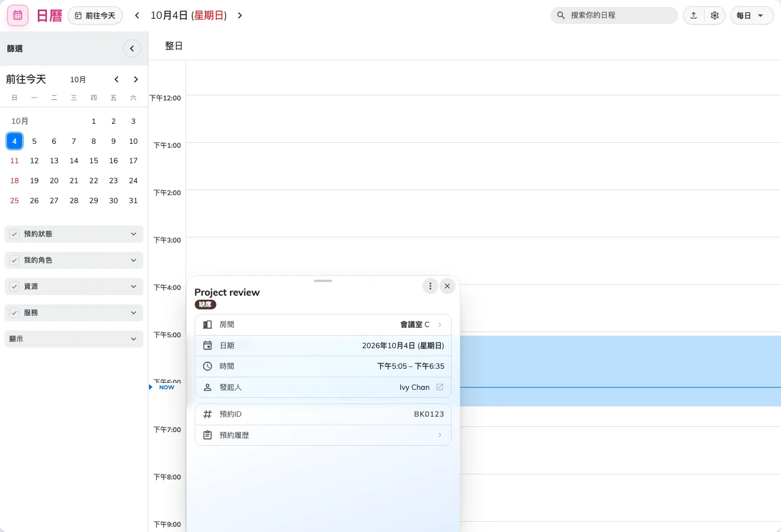Close the Project review details panel
Viewport: 781px width, 532px height.
coord(448,286)
